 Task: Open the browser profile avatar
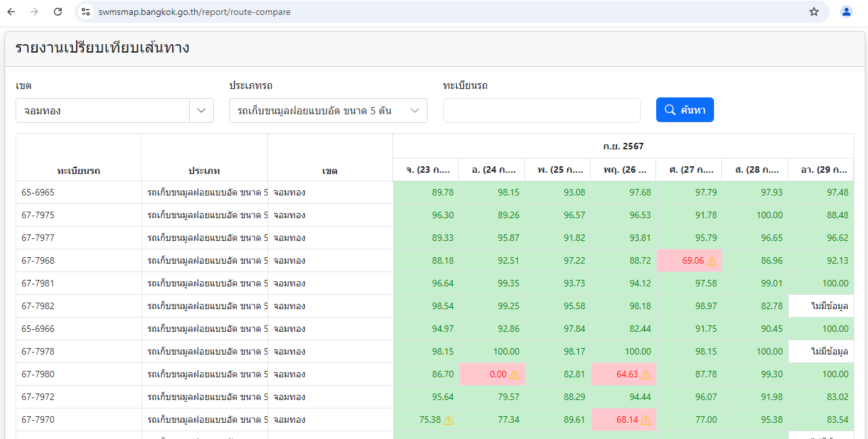click(x=846, y=12)
